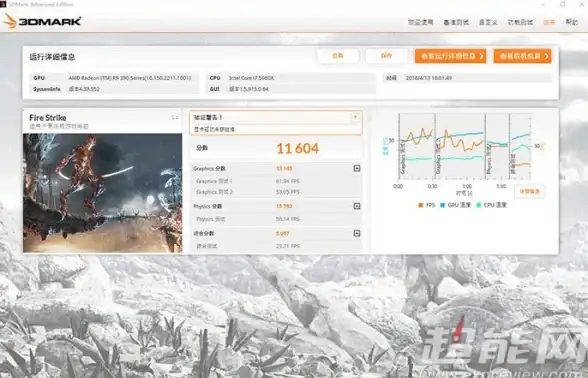Image resolution: width=588 pixels, height=378 pixels.
Task: Click the white 加载 load button
Action: tap(338, 56)
